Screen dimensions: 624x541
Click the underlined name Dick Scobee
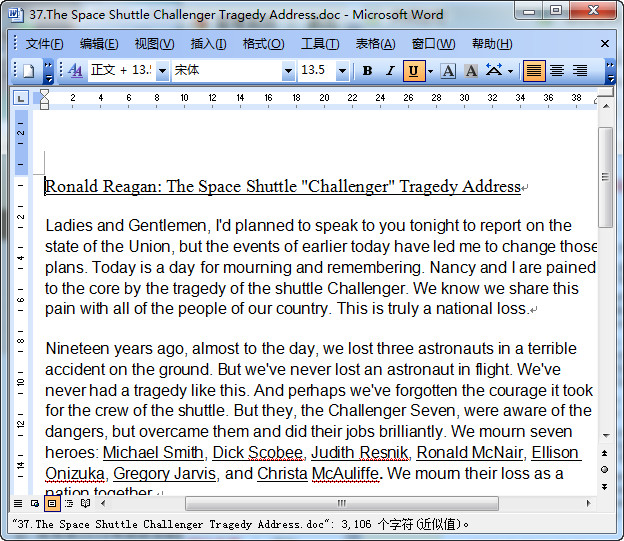(257, 453)
